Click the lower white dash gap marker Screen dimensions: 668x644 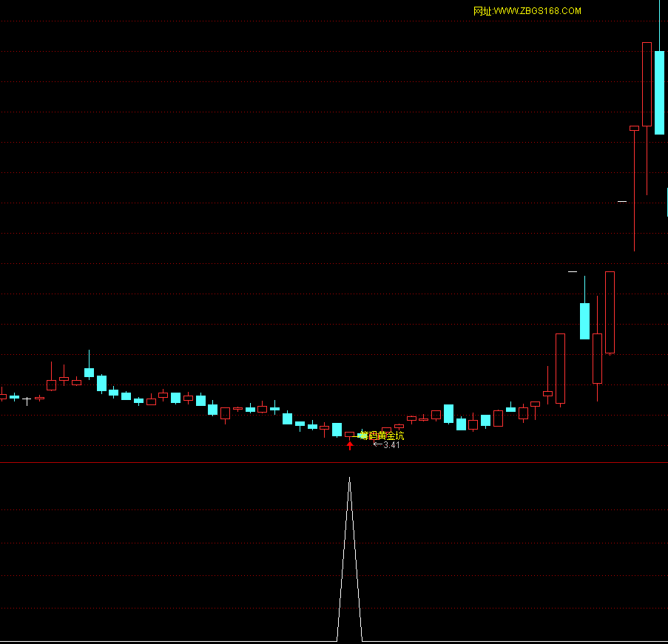point(572,272)
